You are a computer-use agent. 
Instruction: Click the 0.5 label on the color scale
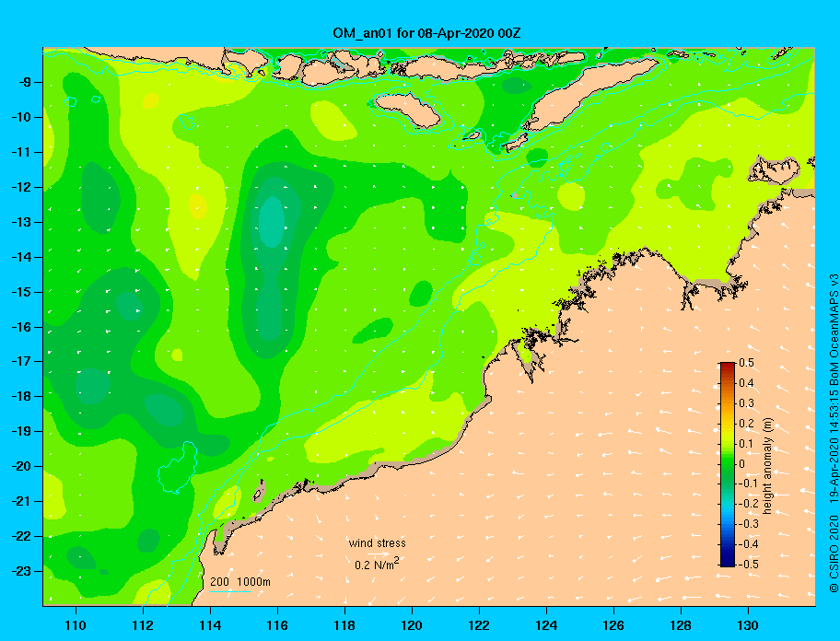(x=746, y=363)
